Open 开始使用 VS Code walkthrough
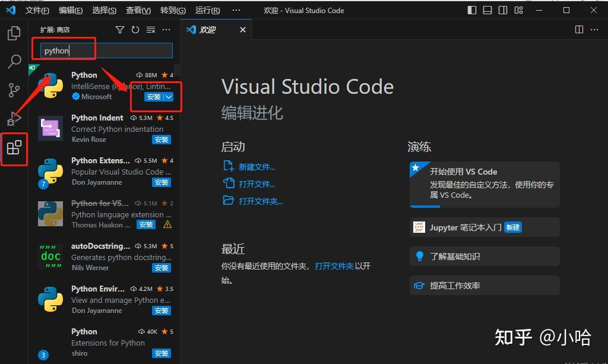The image size is (608, 364). point(484,185)
